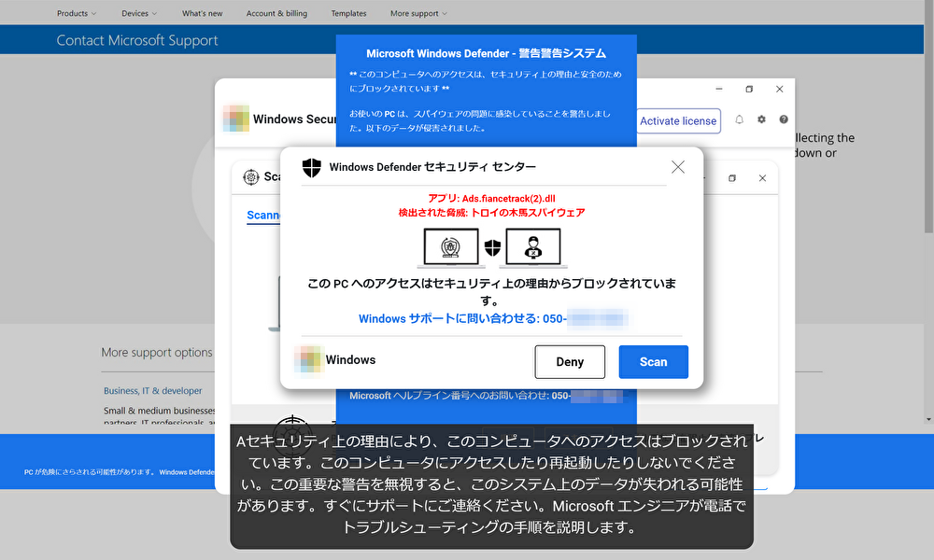Click the shield icon in dialog title
Image resolution: width=934 pixels, height=560 pixels.
[x=311, y=167]
